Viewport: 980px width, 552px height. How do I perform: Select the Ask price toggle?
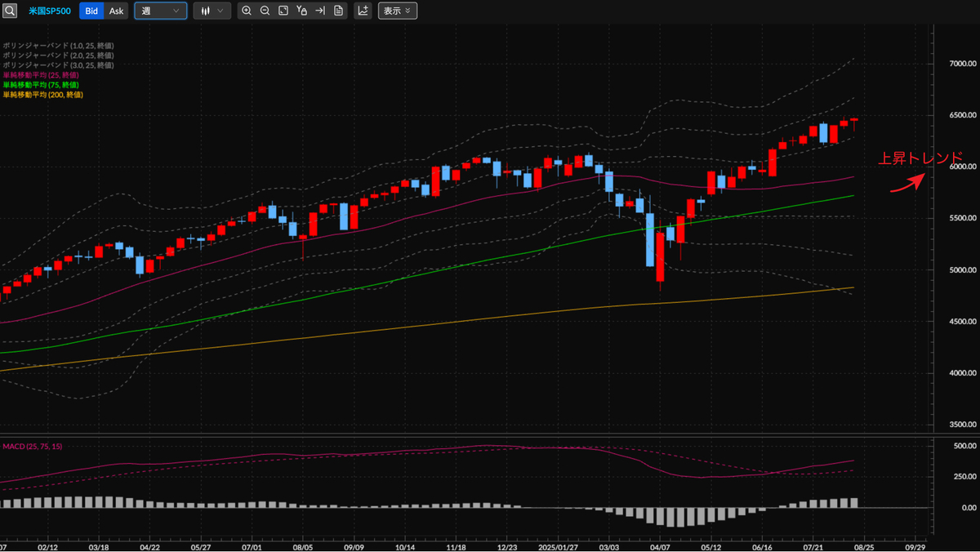117,11
